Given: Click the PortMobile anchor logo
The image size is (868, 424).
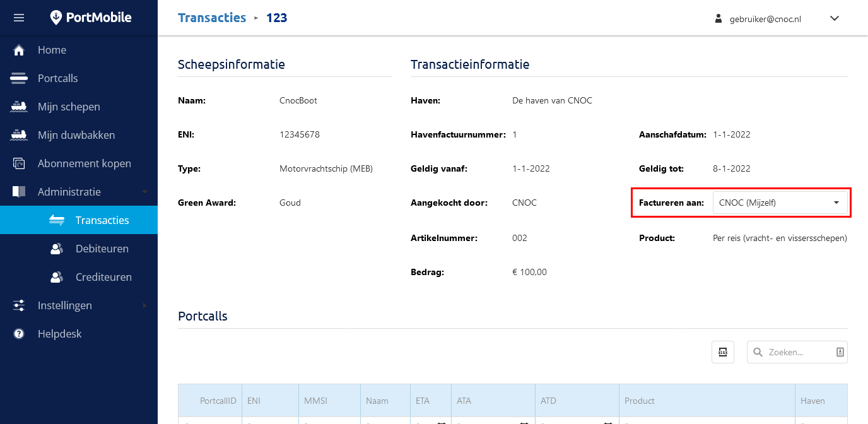Looking at the screenshot, I should coord(57,18).
